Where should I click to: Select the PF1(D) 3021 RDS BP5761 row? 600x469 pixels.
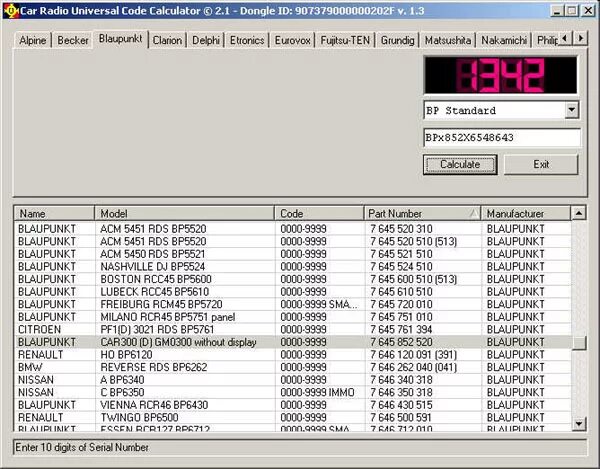[293, 329]
